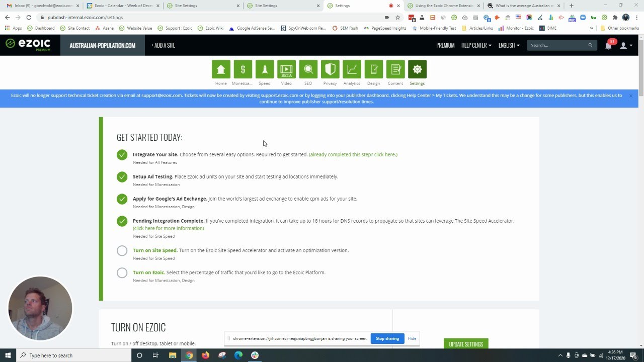The image size is (644, 362).
Task: Expand the Help Center dropdown
Action: point(476,45)
